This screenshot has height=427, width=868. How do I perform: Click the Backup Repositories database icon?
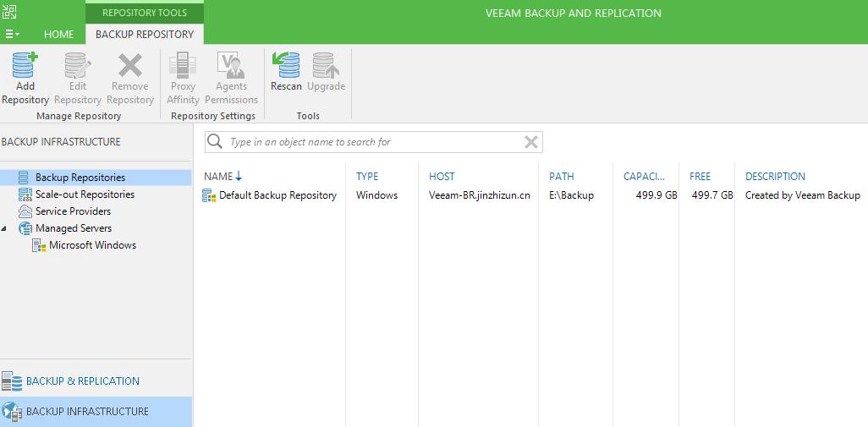[x=24, y=178]
